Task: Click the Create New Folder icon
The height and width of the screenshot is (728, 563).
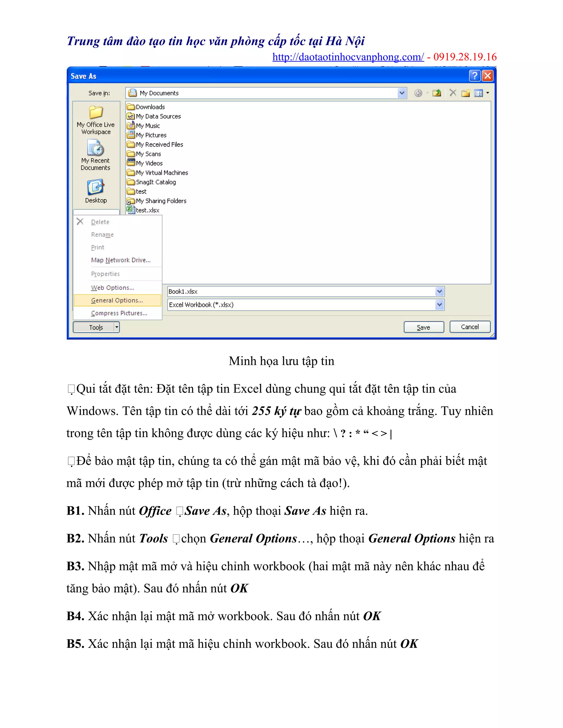Action: (466, 93)
